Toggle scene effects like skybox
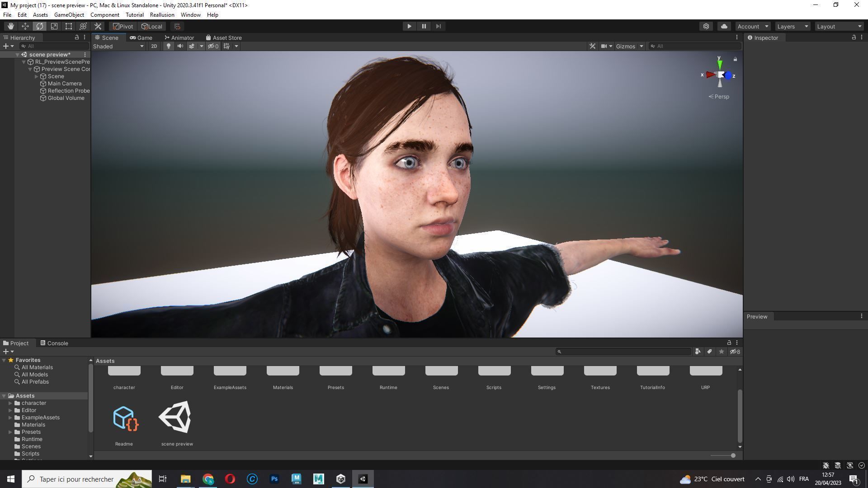Viewport: 868px width, 488px height. [x=192, y=46]
